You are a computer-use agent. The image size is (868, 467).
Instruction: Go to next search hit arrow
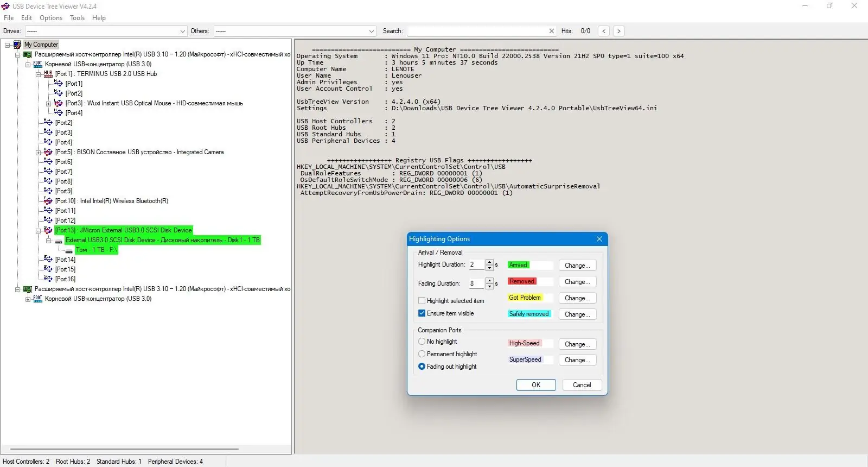pyautogui.click(x=619, y=31)
